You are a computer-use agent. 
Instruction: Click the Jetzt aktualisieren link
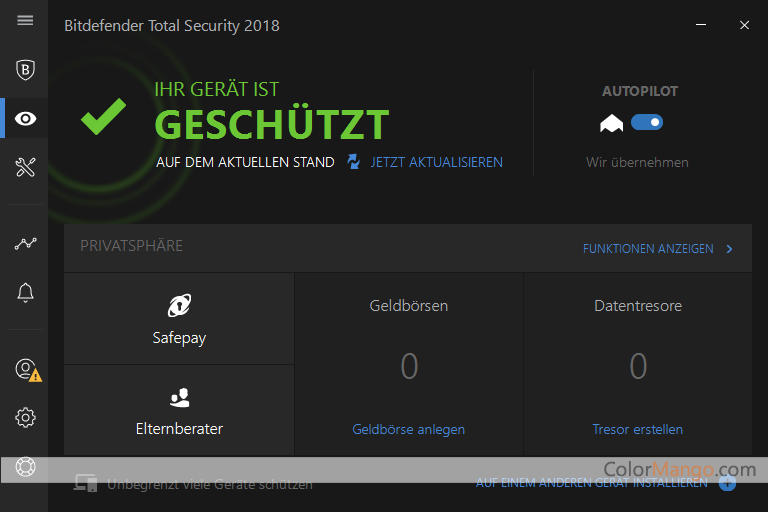point(436,162)
